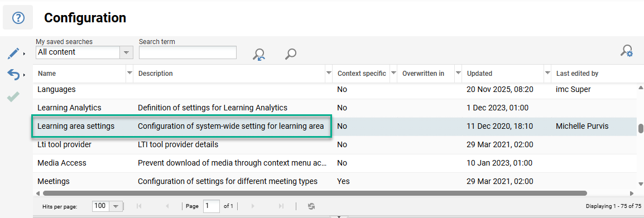
Task: Click the refresh icon in pager
Action: point(311,206)
